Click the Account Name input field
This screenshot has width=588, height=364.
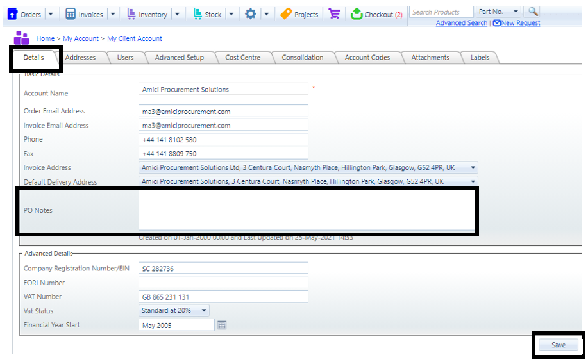pos(224,89)
